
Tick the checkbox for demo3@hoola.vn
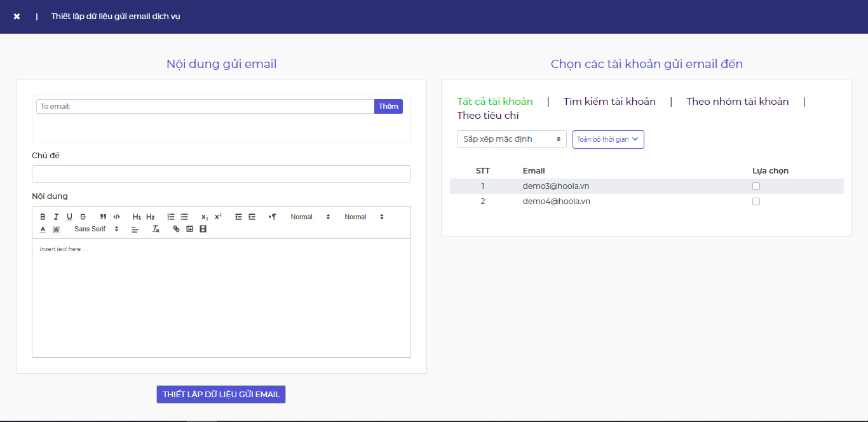(756, 186)
